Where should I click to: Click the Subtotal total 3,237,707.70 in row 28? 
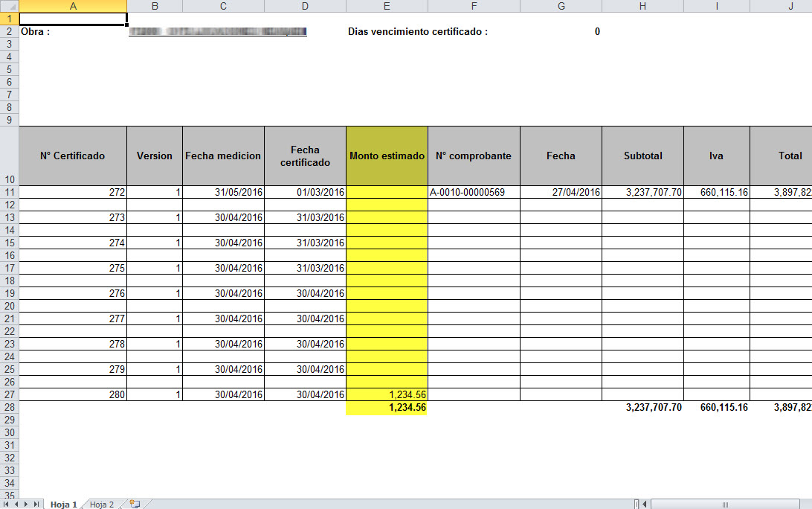click(x=642, y=408)
